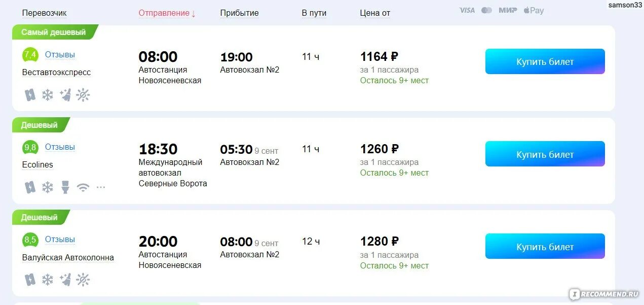This screenshot has width=644, height=305.
Task: Buy the 1164 ₽ ticket
Action: pyautogui.click(x=545, y=61)
